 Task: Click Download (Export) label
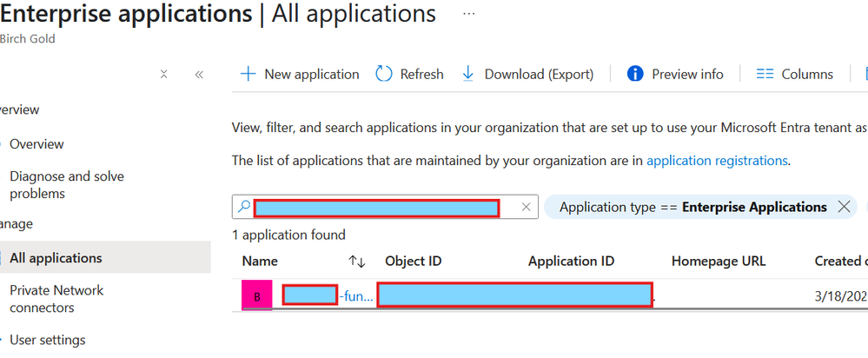[540, 74]
